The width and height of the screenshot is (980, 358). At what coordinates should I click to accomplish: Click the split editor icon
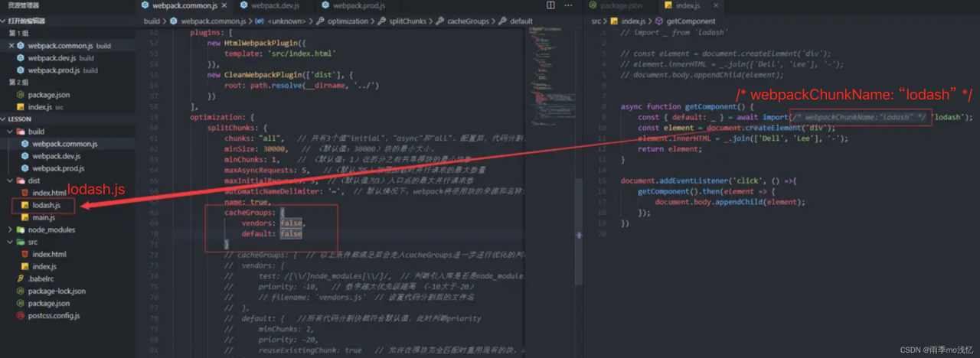(x=551, y=6)
